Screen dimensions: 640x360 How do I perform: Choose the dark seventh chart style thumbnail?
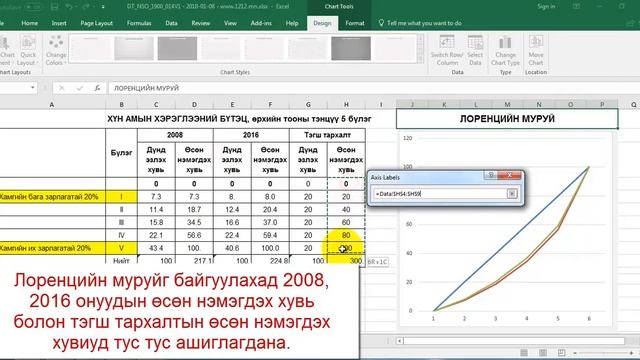click(x=351, y=48)
